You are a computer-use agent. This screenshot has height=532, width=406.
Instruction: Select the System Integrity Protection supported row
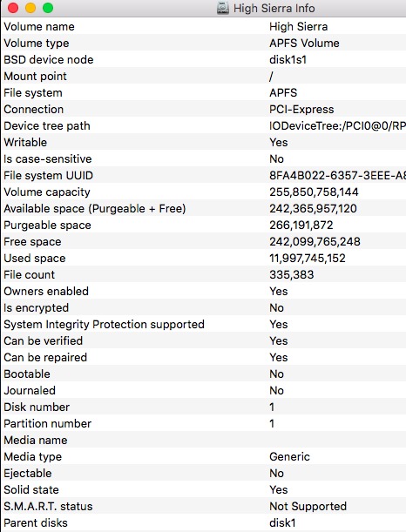204,325
